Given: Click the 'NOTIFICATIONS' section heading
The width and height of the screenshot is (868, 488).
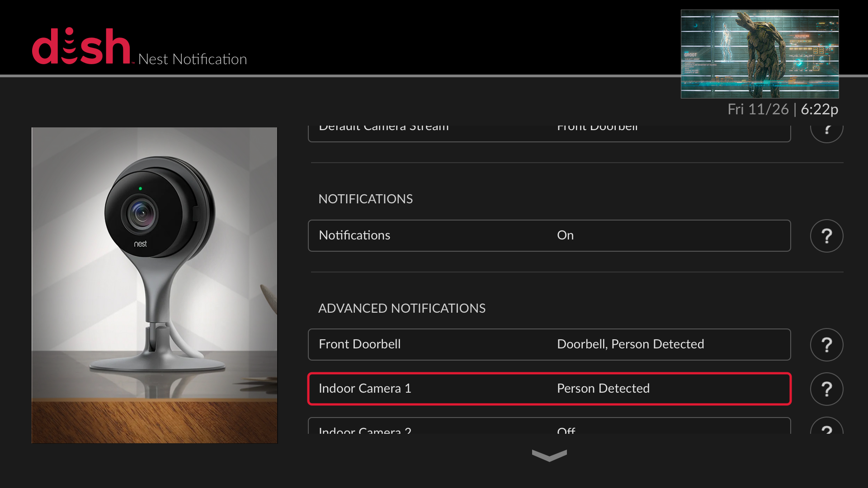Looking at the screenshot, I should pyautogui.click(x=365, y=199).
